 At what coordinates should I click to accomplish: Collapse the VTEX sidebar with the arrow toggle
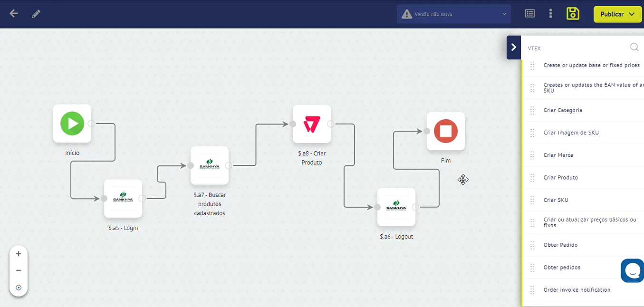tap(513, 47)
